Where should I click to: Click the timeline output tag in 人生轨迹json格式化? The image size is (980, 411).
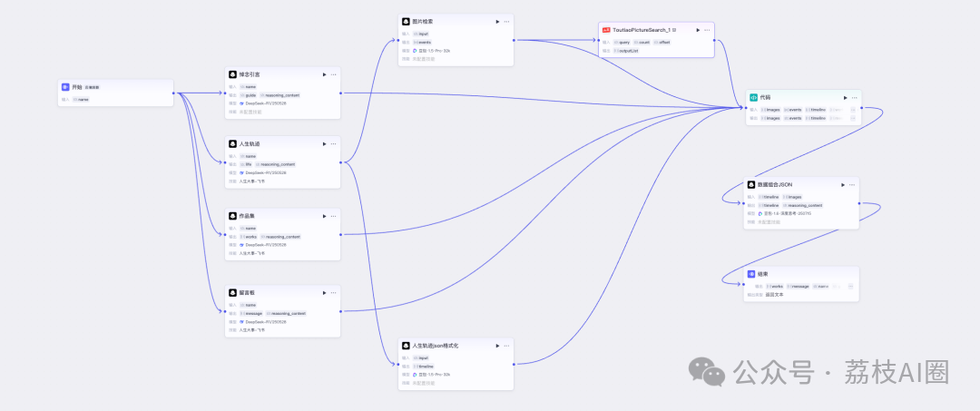click(424, 366)
